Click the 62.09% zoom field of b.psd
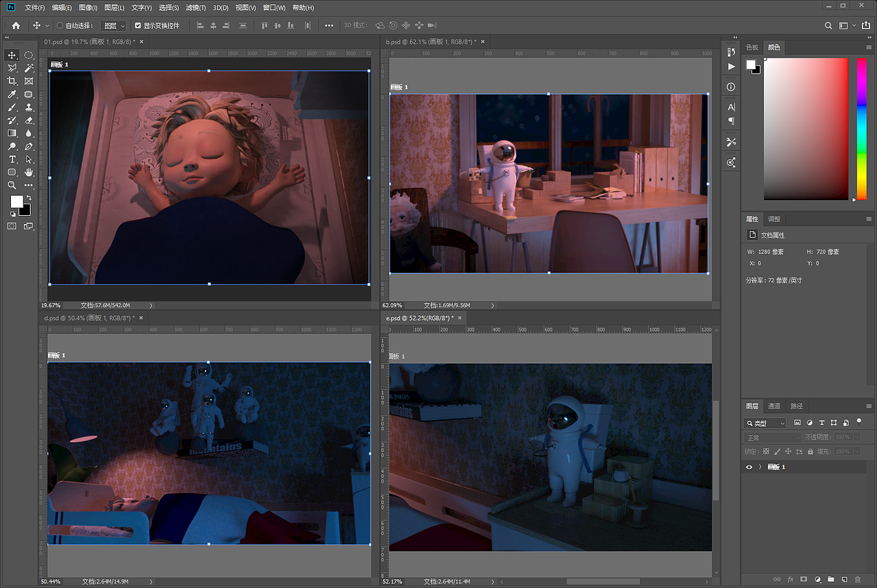This screenshot has height=588, width=877. [393, 305]
